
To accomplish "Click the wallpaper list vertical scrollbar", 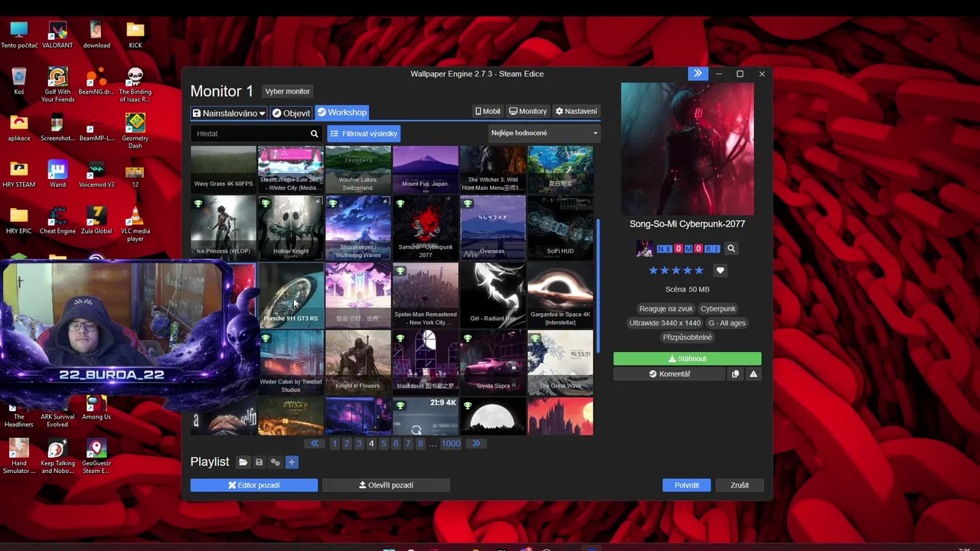I will click(x=598, y=285).
